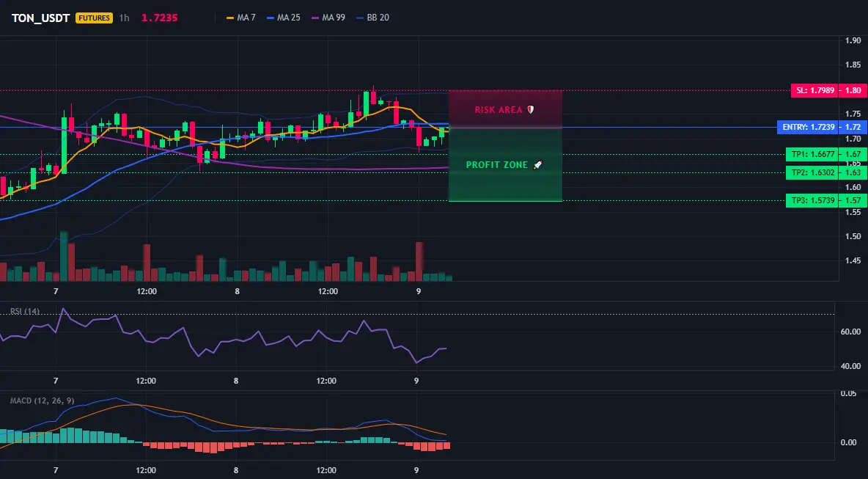The image size is (868, 479).
Task: Click the shield icon beside RISK AREA
Action: coord(530,109)
